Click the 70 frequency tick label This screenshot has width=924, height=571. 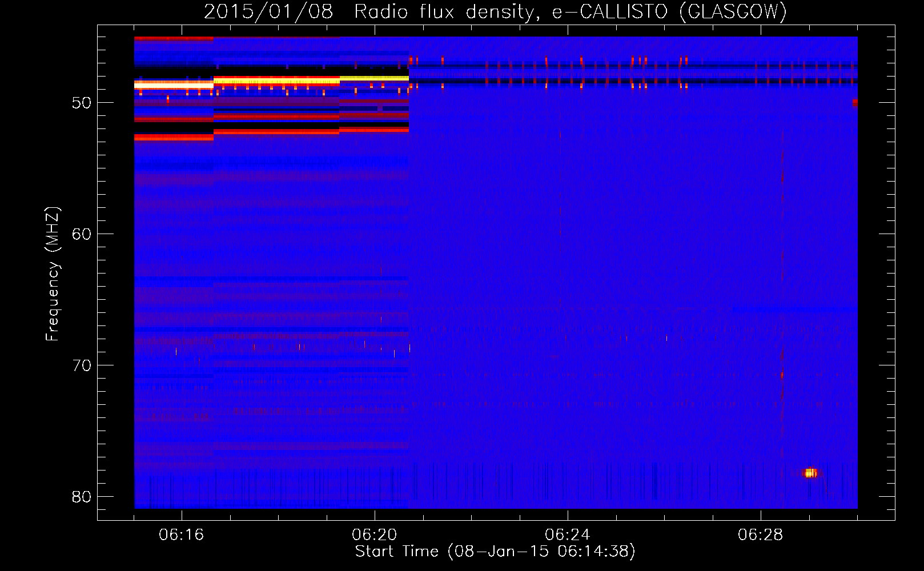82,365
